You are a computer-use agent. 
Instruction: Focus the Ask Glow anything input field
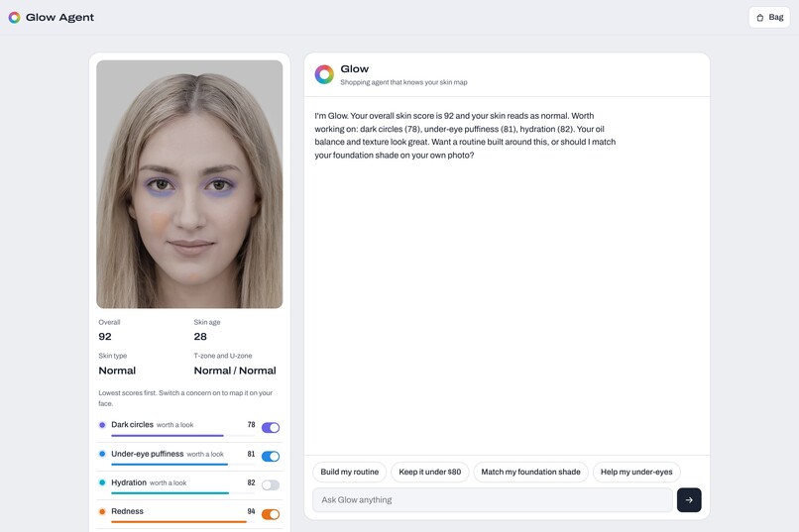(493, 500)
